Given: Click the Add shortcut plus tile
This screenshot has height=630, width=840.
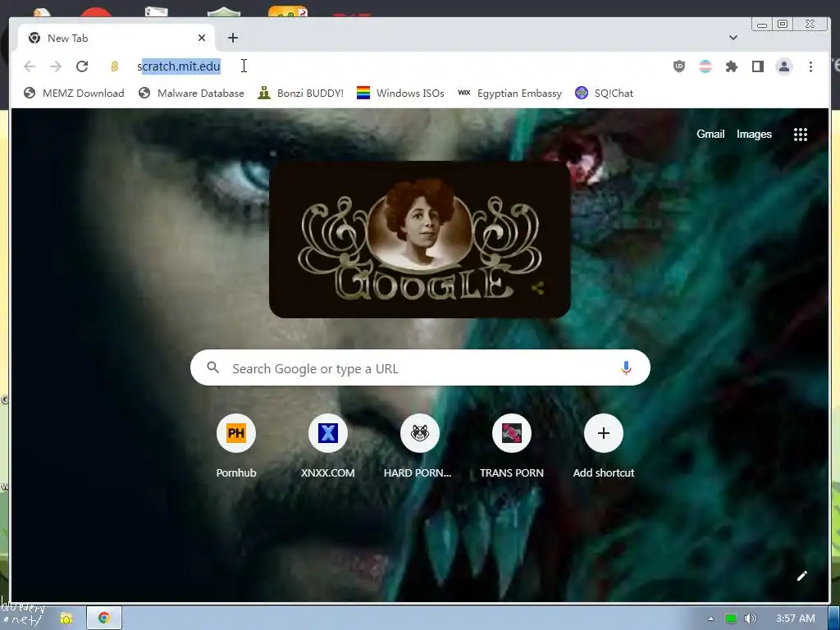Looking at the screenshot, I should [x=603, y=433].
